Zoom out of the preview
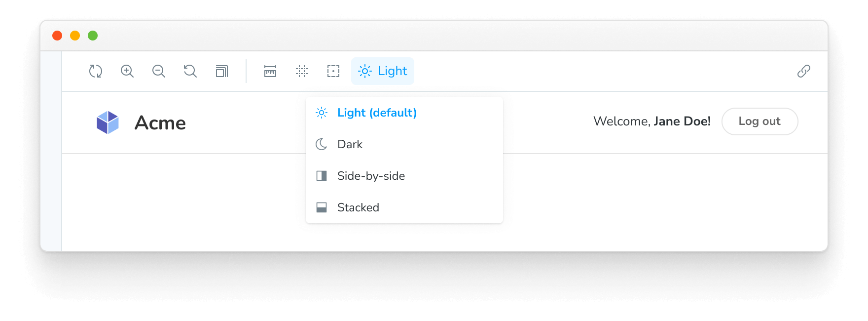Viewport: 868px width, 321px height. [159, 71]
